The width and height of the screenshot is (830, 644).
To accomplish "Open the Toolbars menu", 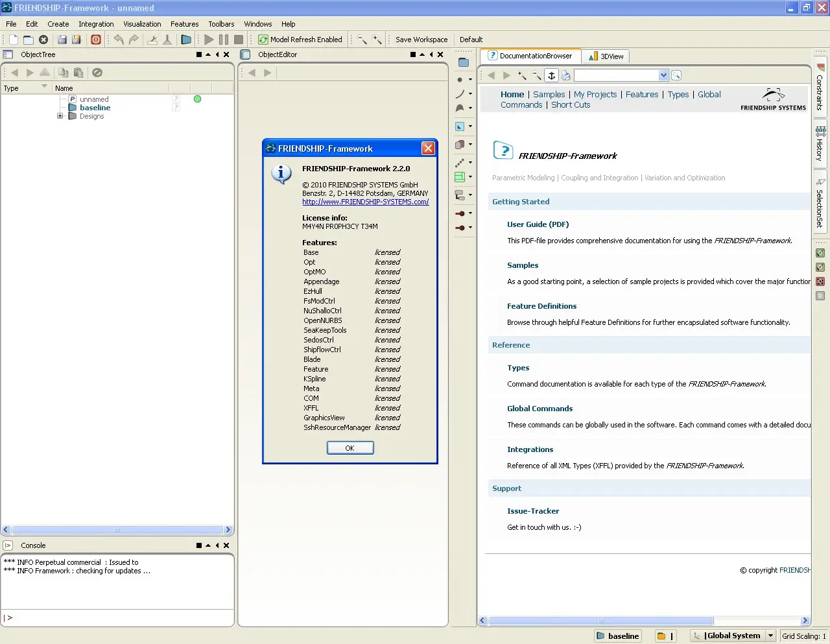I will coord(221,24).
